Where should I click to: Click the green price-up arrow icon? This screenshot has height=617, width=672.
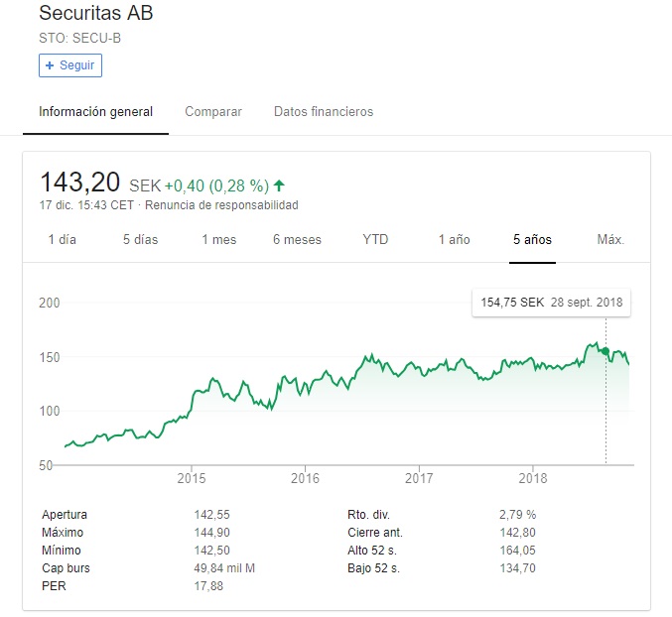(279, 185)
